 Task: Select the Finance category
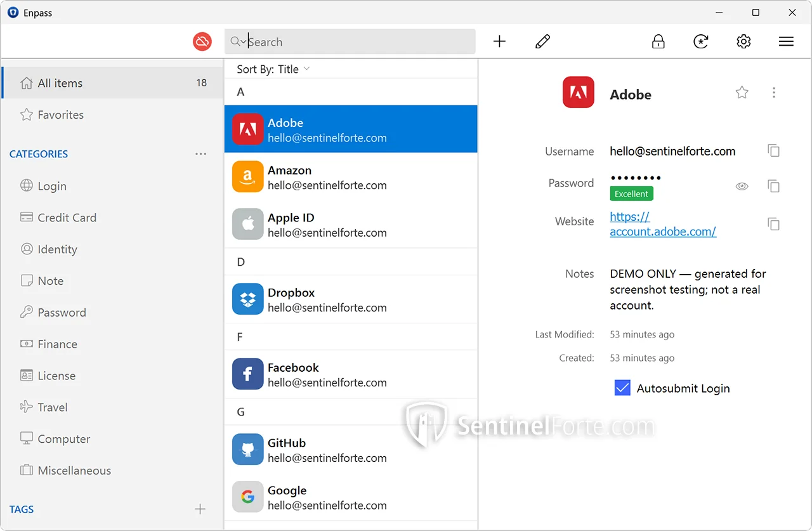pos(112,344)
